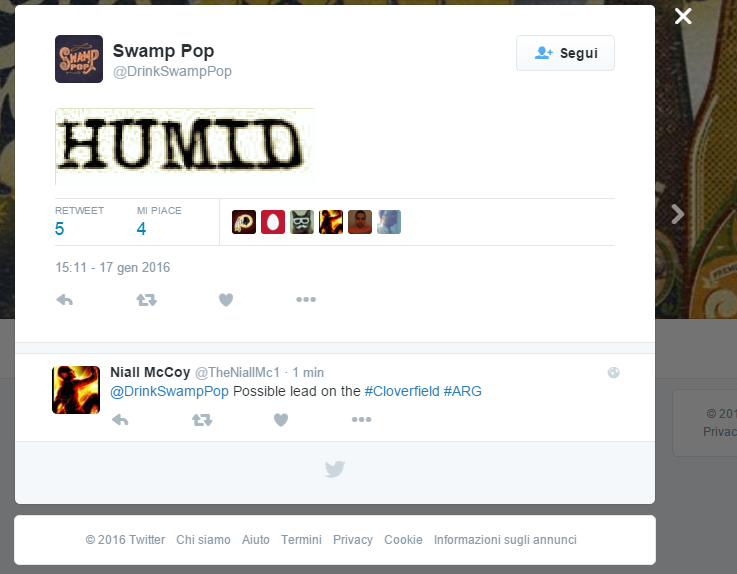The height and width of the screenshot is (574, 737).
Task: Reply to the Swamp Pop tweet
Action: tap(64, 299)
